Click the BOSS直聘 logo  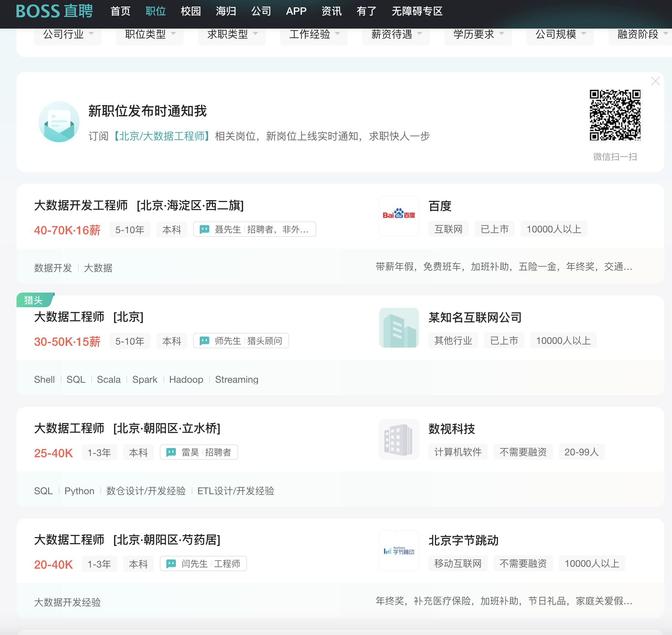[54, 11]
